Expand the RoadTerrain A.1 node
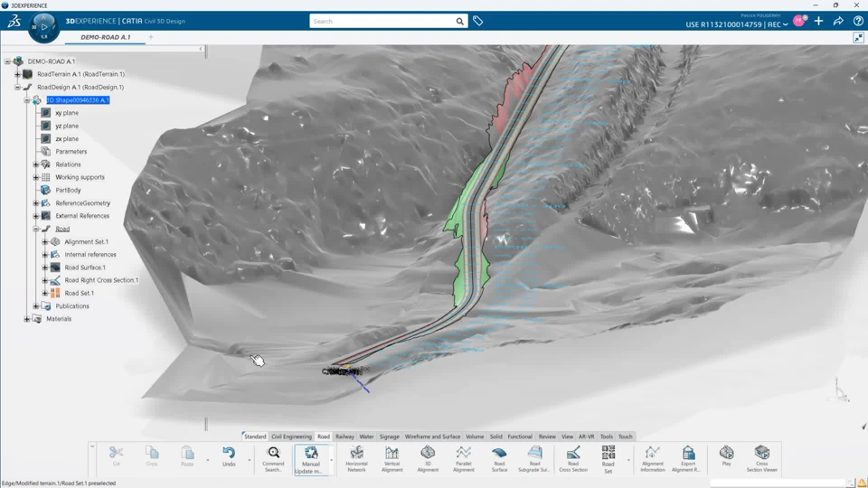 (x=17, y=74)
